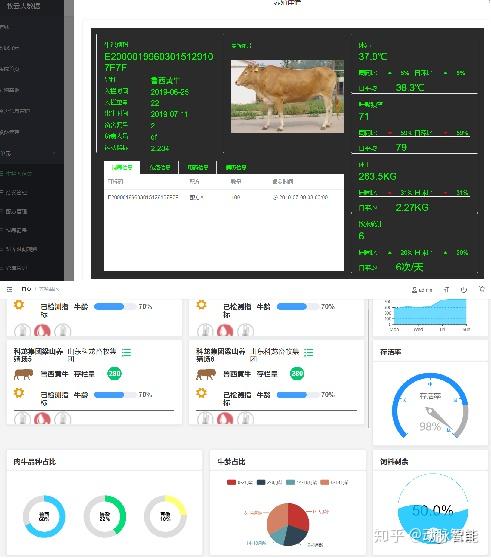Expand the sidebar item with the chevron arrow
Screen dimensions: 491x558
[54, 154]
